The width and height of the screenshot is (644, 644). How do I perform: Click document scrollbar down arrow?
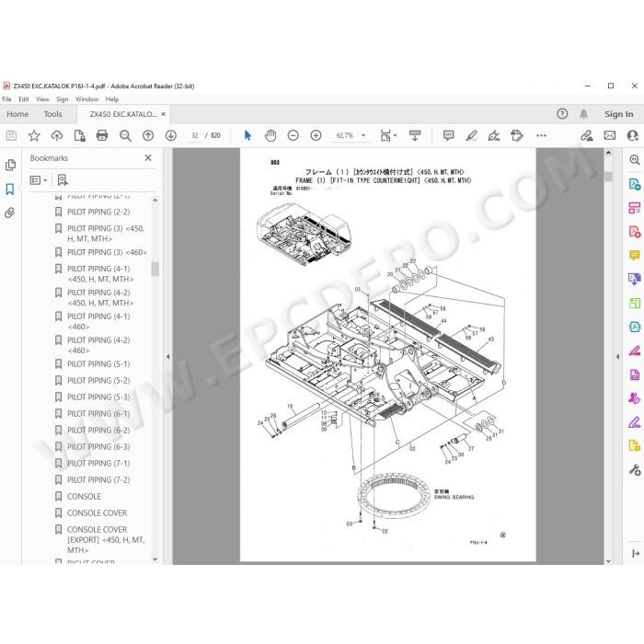609,560
